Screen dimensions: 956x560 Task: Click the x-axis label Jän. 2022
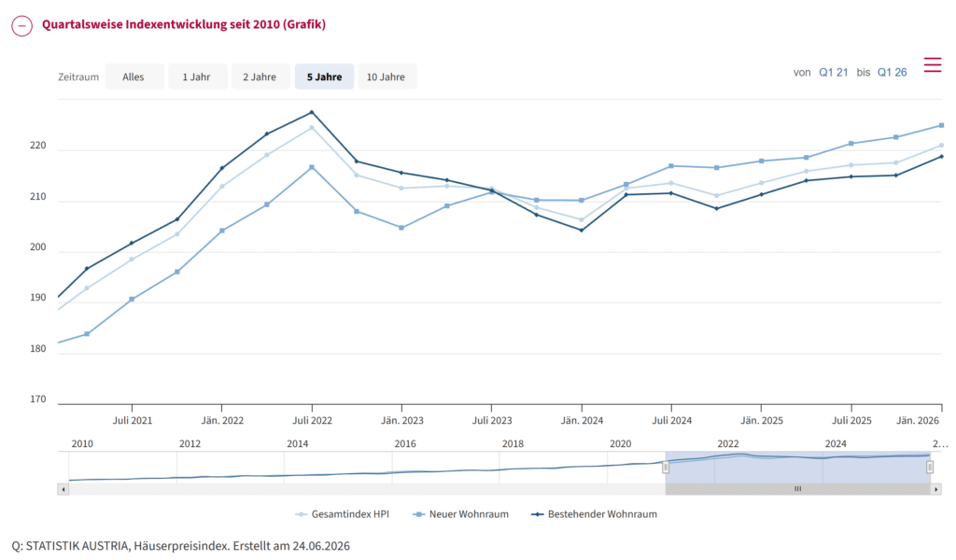pos(222,420)
